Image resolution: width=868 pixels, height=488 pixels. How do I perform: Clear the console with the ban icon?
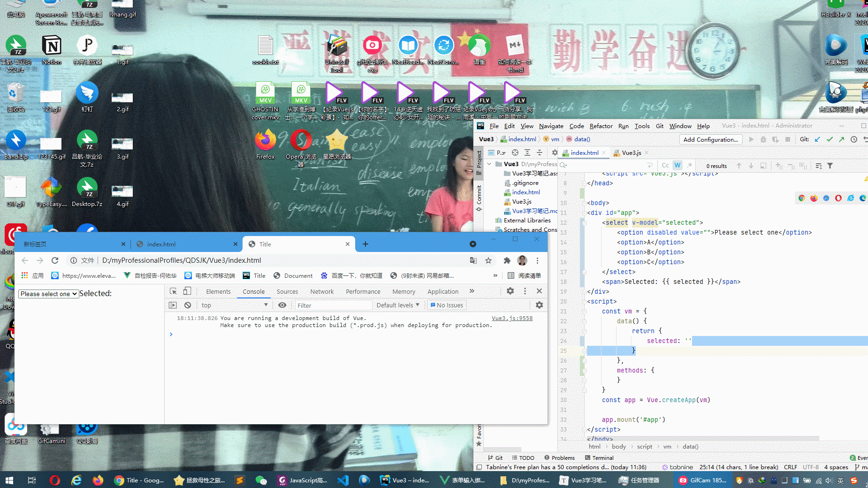pos(188,305)
